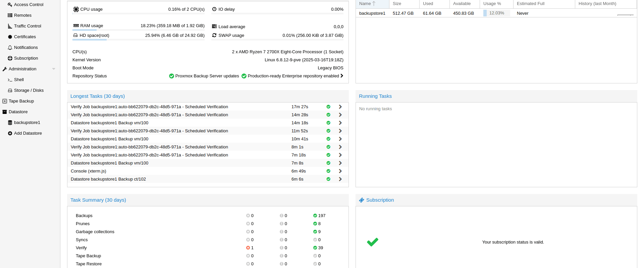Click the Add Datastore plus icon

tap(10, 133)
